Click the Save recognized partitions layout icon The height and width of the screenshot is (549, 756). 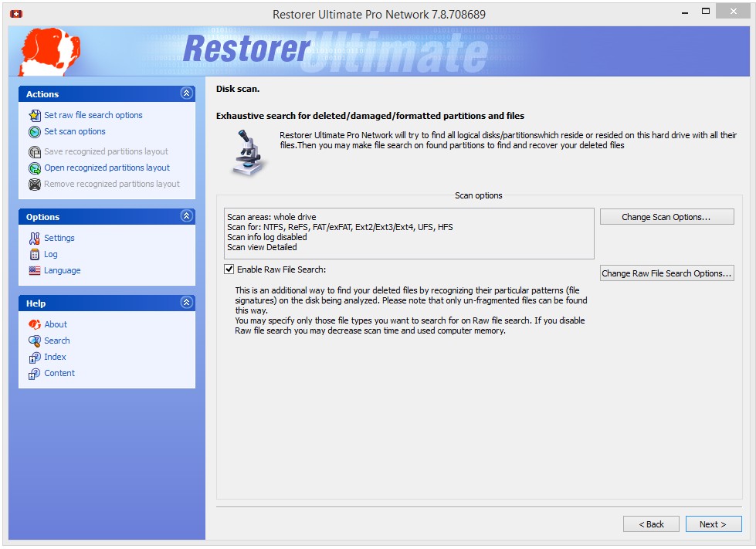(35, 152)
